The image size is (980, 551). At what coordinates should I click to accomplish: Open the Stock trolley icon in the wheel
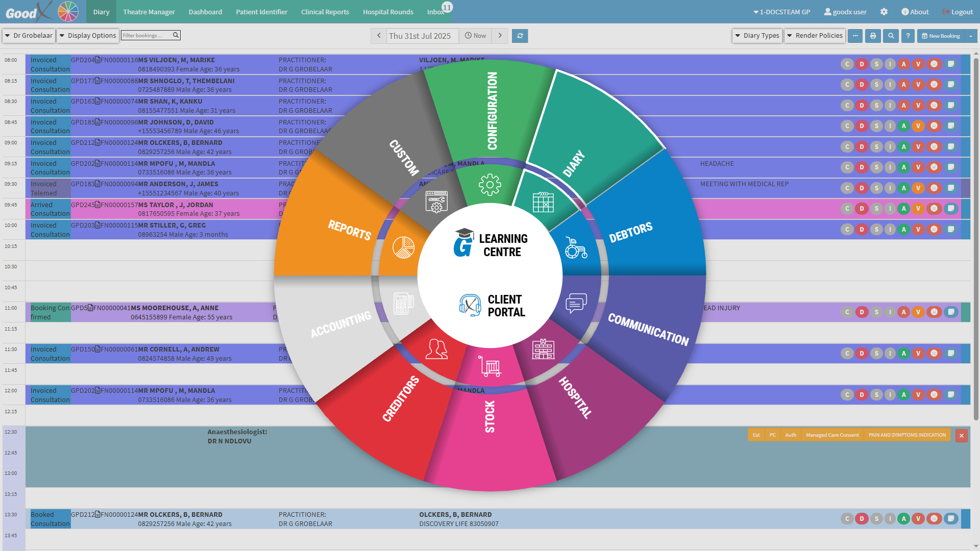[x=489, y=366]
